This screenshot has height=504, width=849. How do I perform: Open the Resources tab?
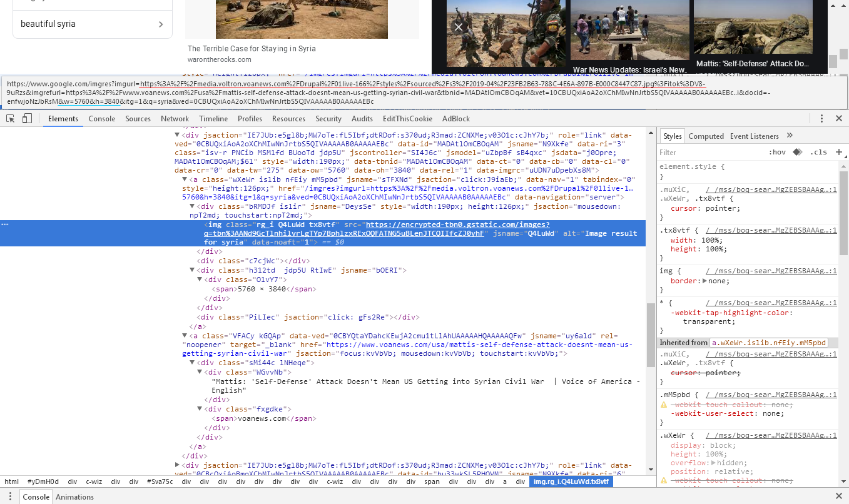pos(288,119)
